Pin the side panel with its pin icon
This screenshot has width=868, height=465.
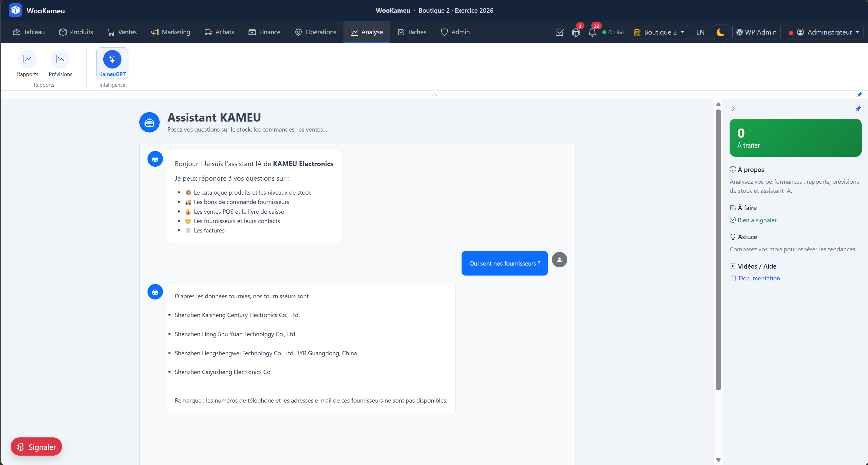pyautogui.click(x=858, y=109)
